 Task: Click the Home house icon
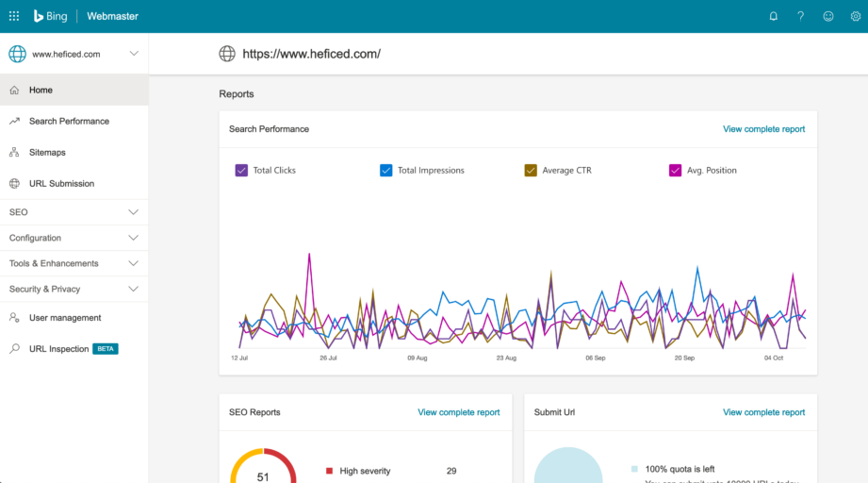[14, 90]
